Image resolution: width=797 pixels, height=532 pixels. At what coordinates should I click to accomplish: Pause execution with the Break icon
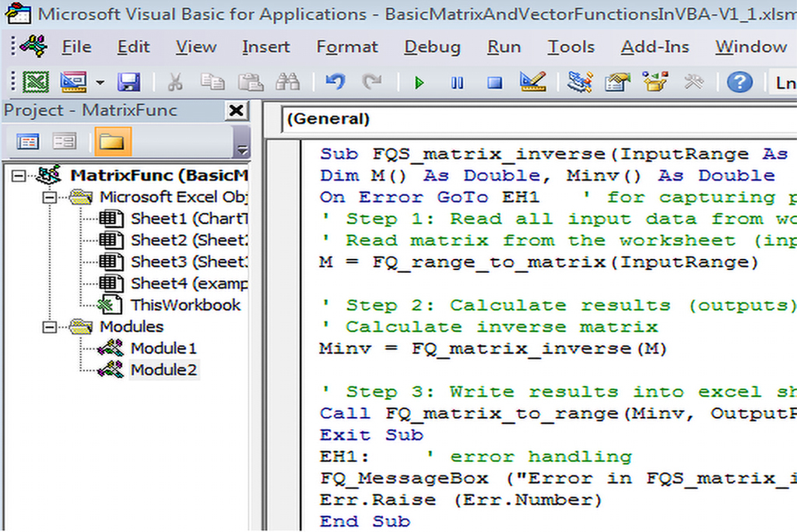pos(458,82)
